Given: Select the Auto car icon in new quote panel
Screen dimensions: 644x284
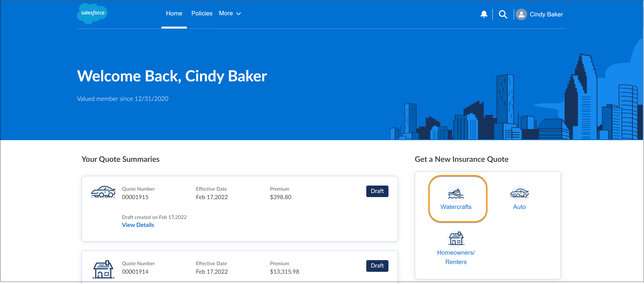Looking at the screenshot, I should tap(519, 193).
